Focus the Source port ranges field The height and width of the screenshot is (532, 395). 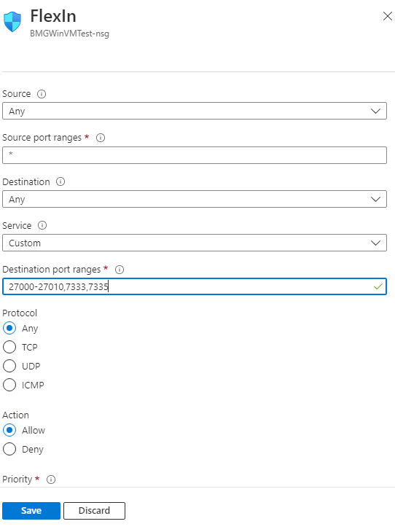click(x=195, y=155)
